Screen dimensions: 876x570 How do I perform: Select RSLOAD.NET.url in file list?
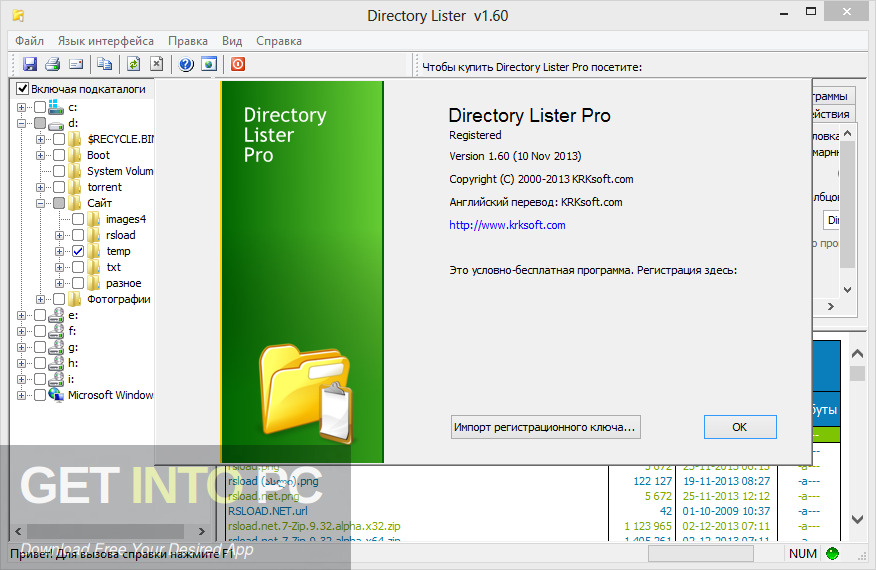click(268, 511)
